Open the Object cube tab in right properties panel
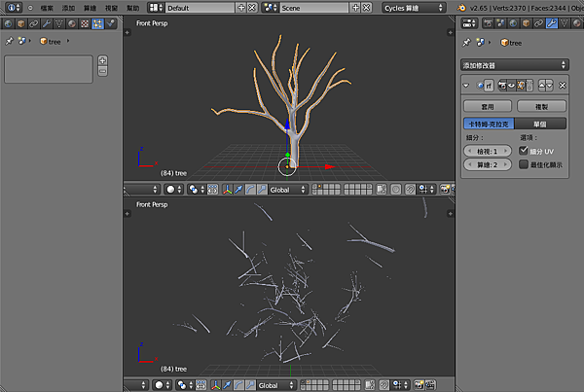This screenshot has height=392, width=584. [x=526, y=23]
